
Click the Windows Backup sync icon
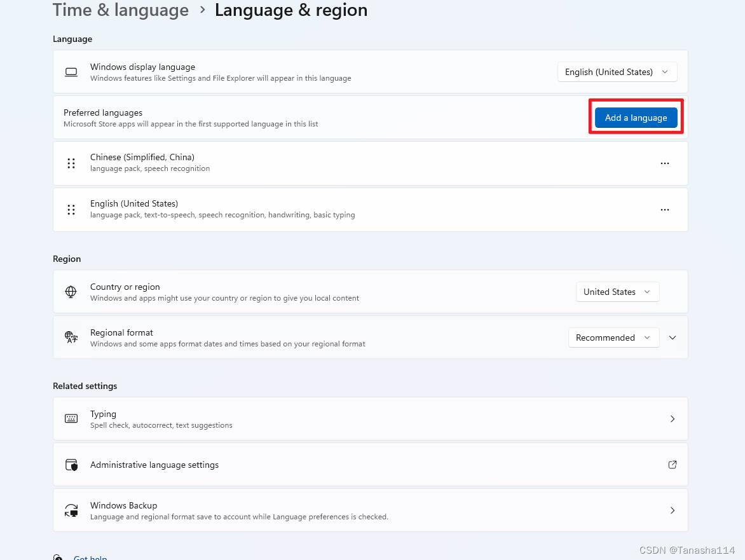pyautogui.click(x=71, y=510)
